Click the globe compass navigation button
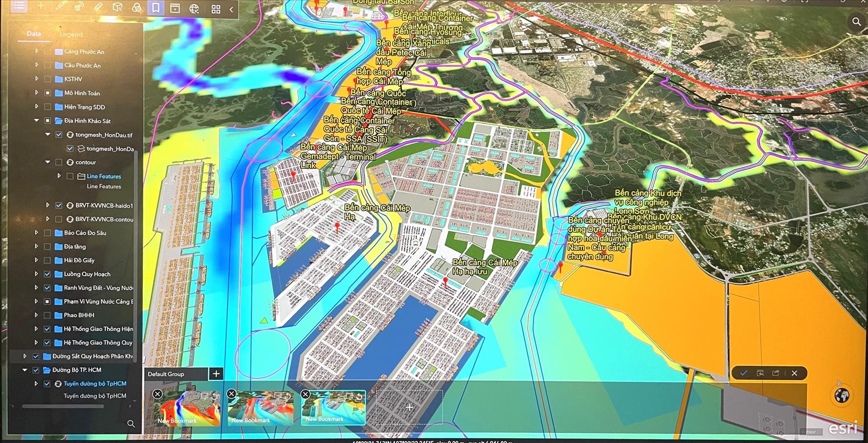Screen dimensions: 868x443 click(x=841, y=396)
